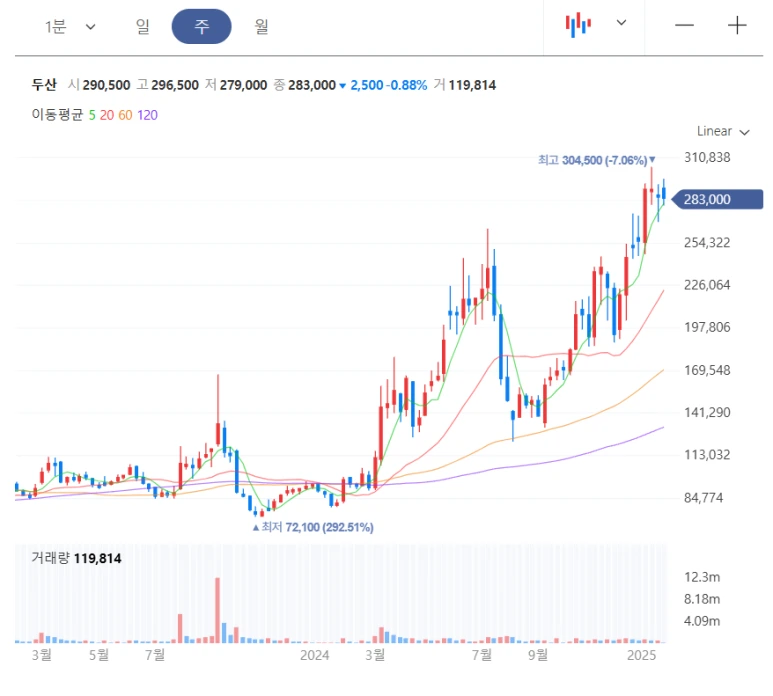The image size is (773, 696).
Task: Open the 1분 minute interval dropdown
Action: coord(70,26)
